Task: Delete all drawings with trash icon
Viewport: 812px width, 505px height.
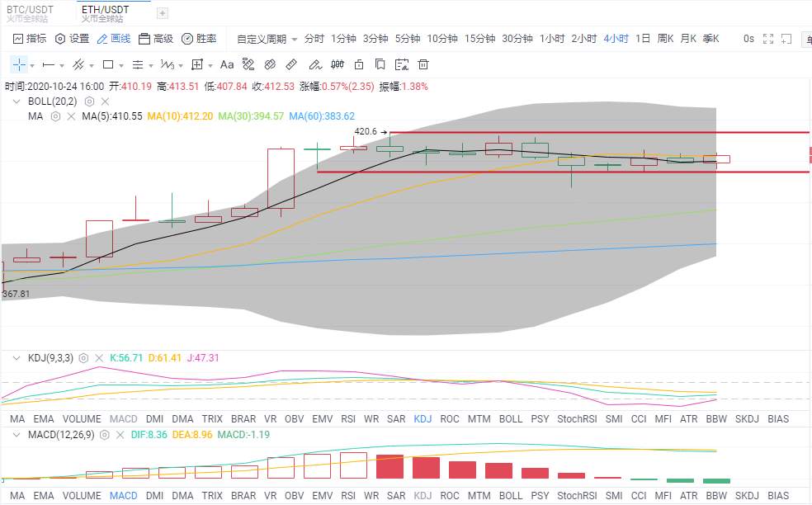Action: pyautogui.click(x=423, y=64)
